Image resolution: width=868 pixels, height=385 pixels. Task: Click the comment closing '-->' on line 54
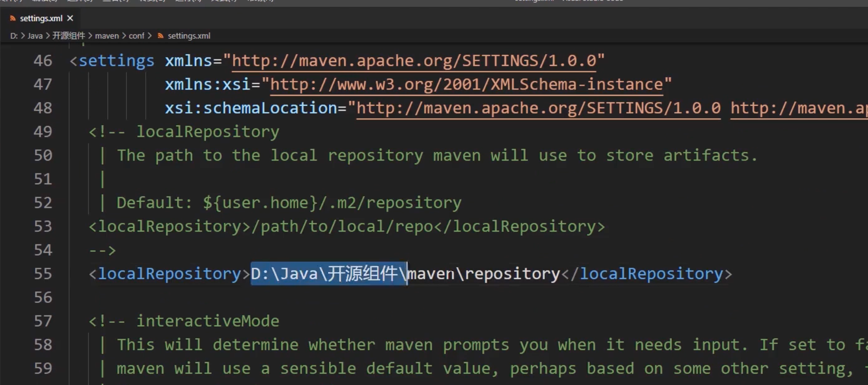[102, 250]
